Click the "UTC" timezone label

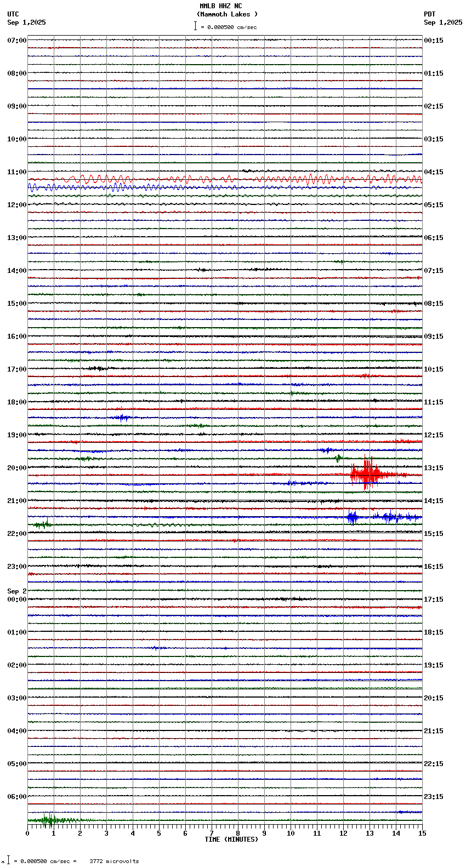(x=13, y=14)
